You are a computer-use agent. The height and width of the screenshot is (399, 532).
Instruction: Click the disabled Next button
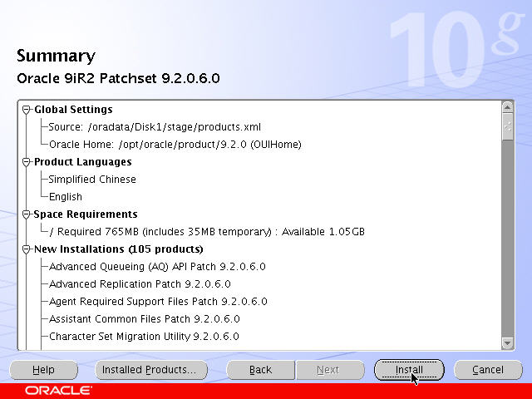pyautogui.click(x=330, y=369)
